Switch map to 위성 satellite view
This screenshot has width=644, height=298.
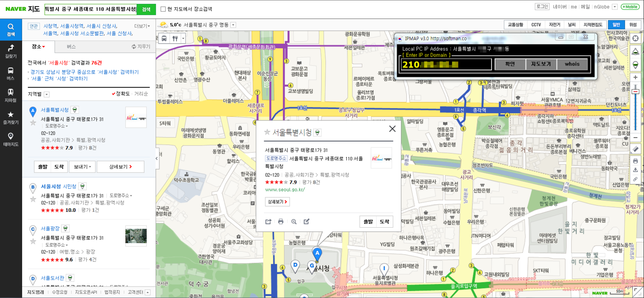pos(633,25)
